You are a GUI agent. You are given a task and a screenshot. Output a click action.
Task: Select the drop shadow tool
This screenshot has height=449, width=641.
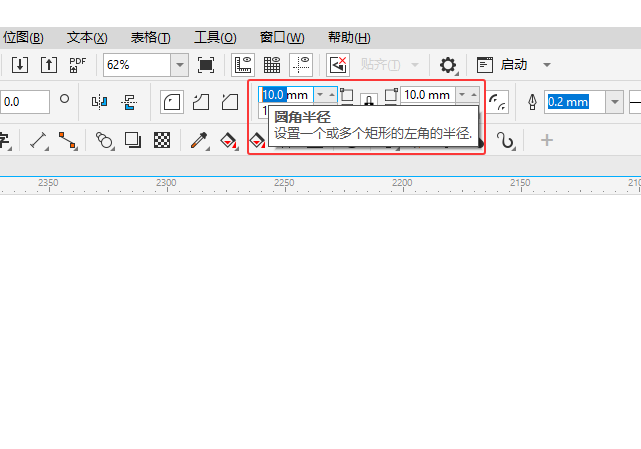coord(133,140)
